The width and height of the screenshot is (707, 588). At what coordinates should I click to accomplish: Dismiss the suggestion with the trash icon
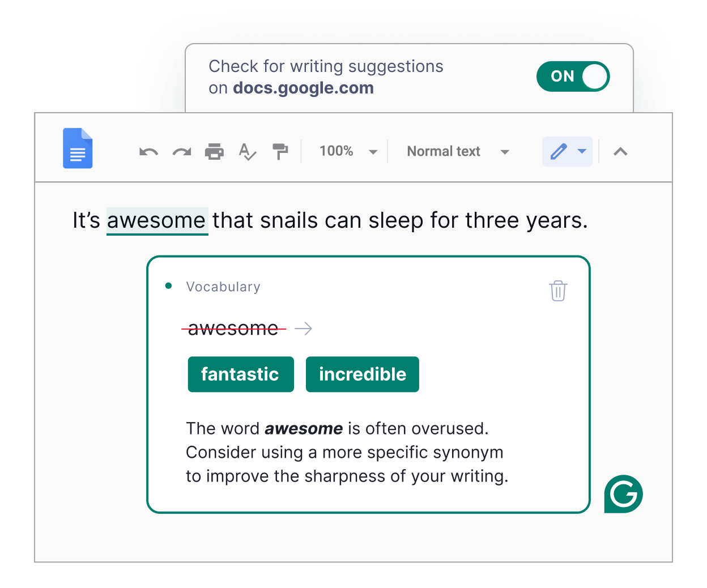click(558, 291)
